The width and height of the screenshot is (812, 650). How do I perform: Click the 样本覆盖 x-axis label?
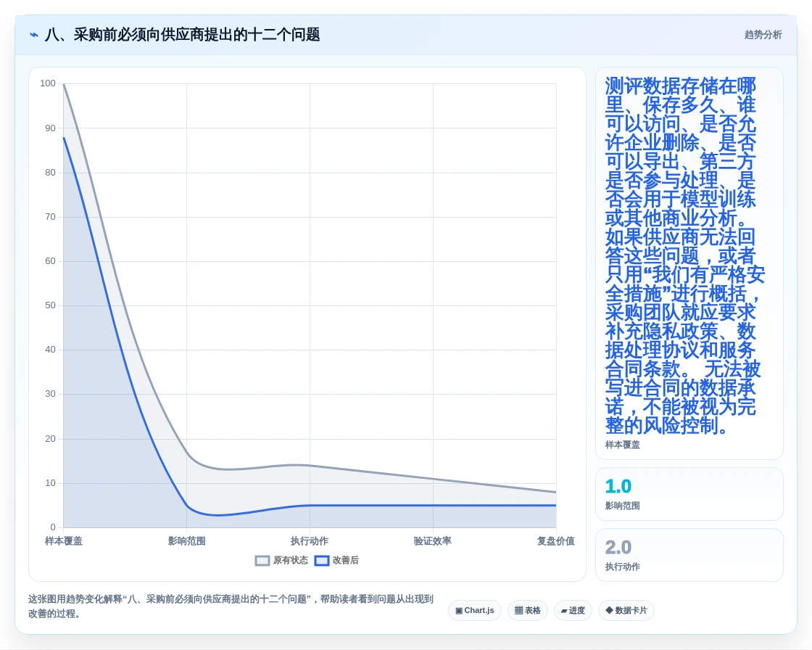tap(64, 541)
